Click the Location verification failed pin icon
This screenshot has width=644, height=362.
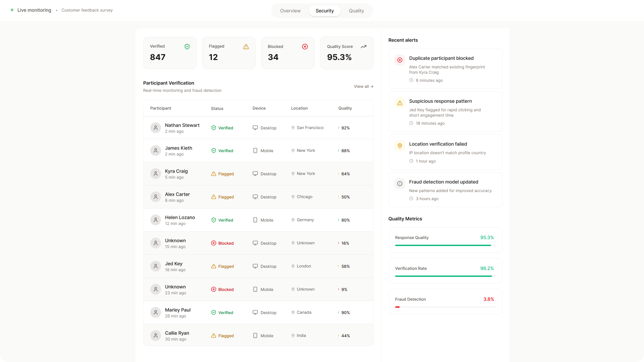click(x=400, y=146)
